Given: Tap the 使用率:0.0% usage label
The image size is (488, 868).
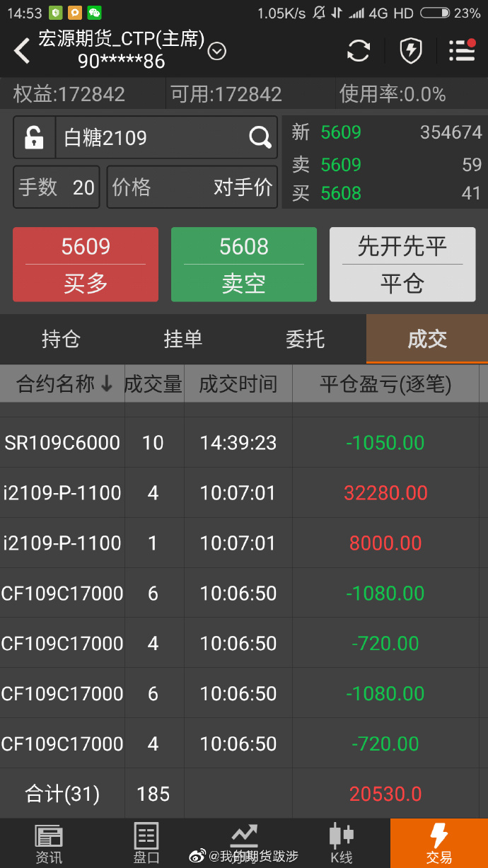Looking at the screenshot, I should tap(393, 94).
